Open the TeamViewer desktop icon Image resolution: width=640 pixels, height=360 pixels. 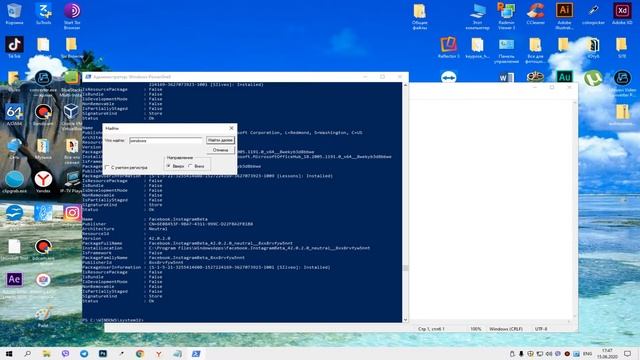coord(449,77)
